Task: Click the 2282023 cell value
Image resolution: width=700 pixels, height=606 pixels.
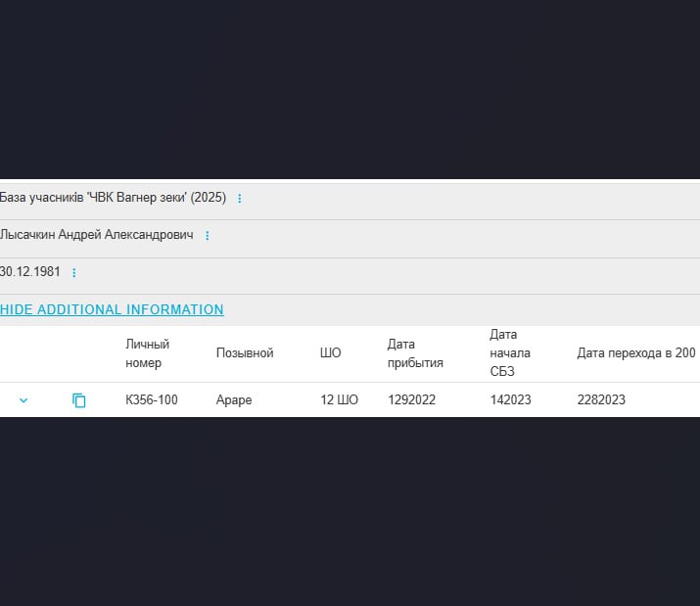Action: click(x=601, y=400)
